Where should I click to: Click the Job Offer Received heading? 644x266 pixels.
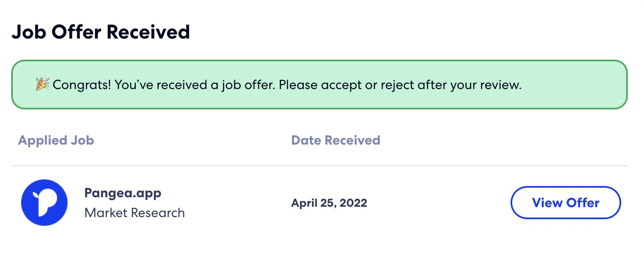click(x=101, y=32)
